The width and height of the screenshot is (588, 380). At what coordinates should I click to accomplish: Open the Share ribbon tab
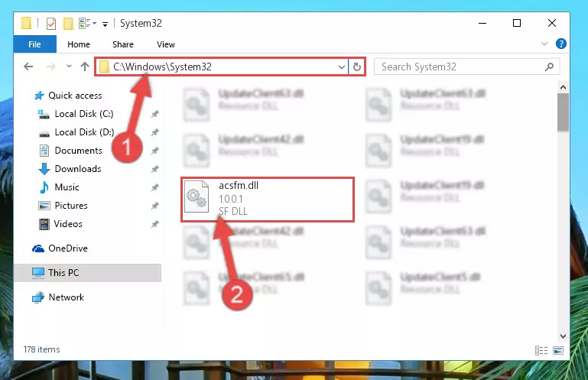(x=123, y=44)
